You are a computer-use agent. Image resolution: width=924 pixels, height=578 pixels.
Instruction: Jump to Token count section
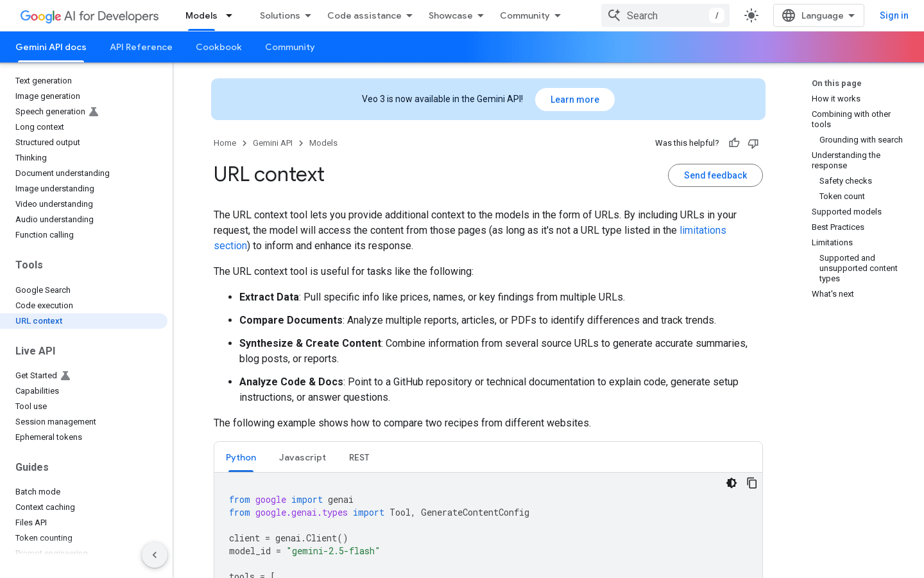[x=842, y=197]
